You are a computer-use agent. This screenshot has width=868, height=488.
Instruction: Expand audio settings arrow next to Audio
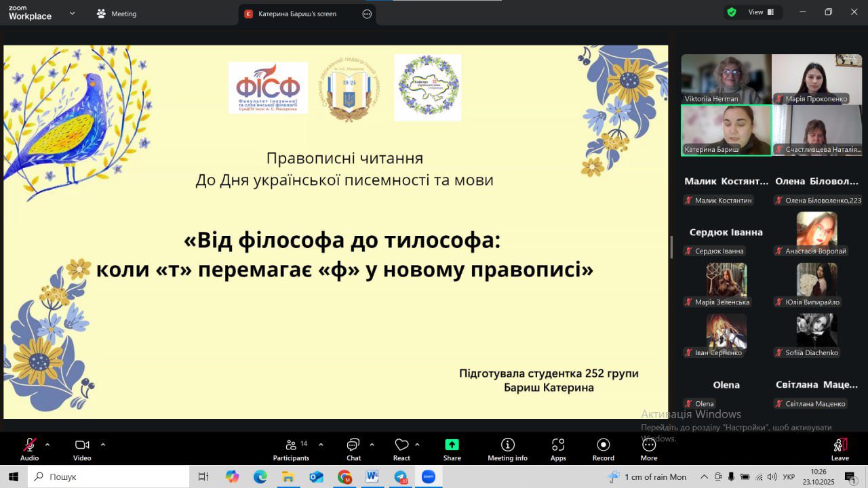47,445
